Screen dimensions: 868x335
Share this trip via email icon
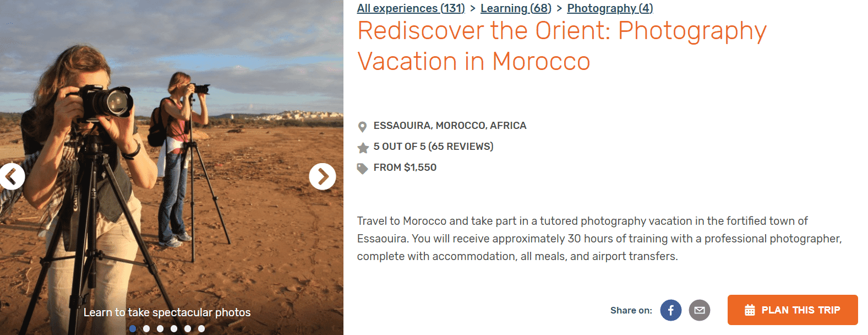(699, 310)
